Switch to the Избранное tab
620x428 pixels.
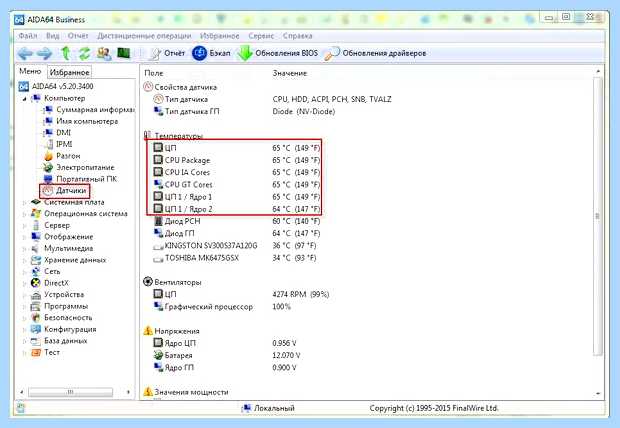[70, 72]
